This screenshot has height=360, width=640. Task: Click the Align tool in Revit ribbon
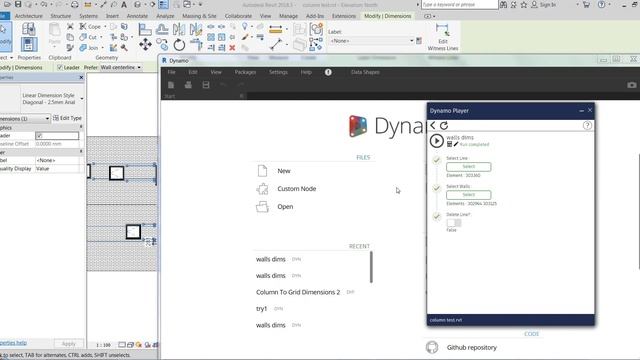(x=144, y=29)
